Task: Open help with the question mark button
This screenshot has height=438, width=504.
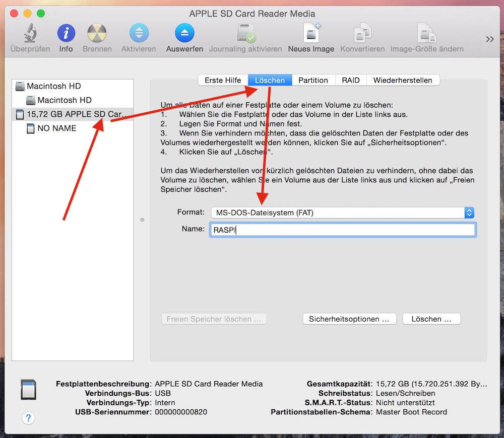Action: 28,418
